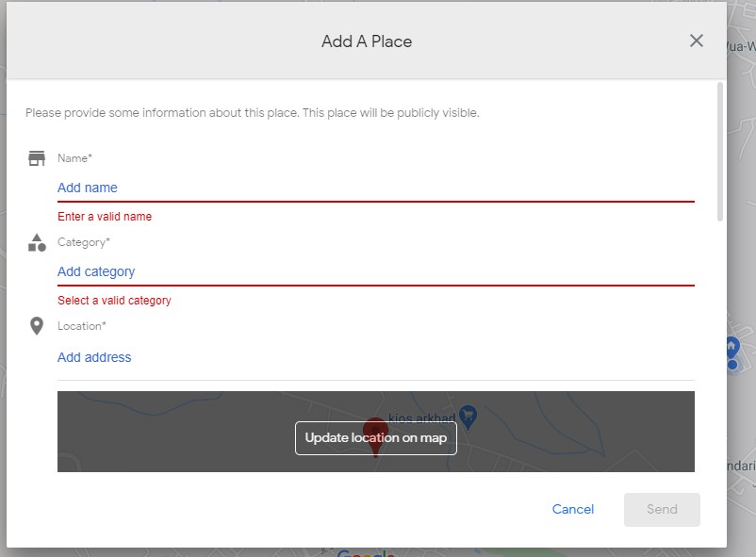Click the kios arkhad map label
Screen dimensions: 756x557
point(421,417)
